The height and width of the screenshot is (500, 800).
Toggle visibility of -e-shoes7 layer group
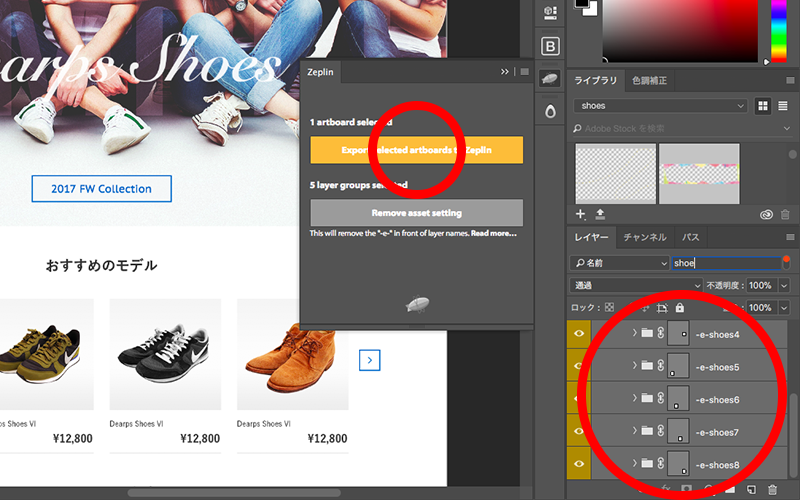[x=580, y=431]
